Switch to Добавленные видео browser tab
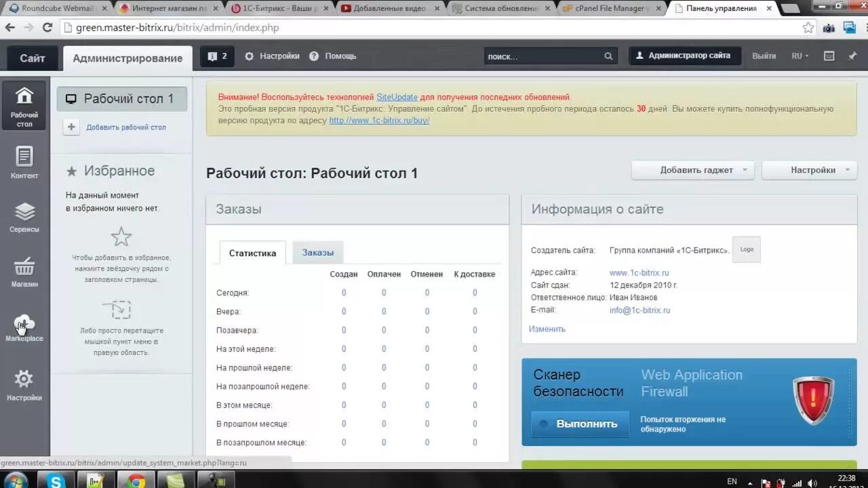This screenshot has width=868, height=488. pos(391,9)
